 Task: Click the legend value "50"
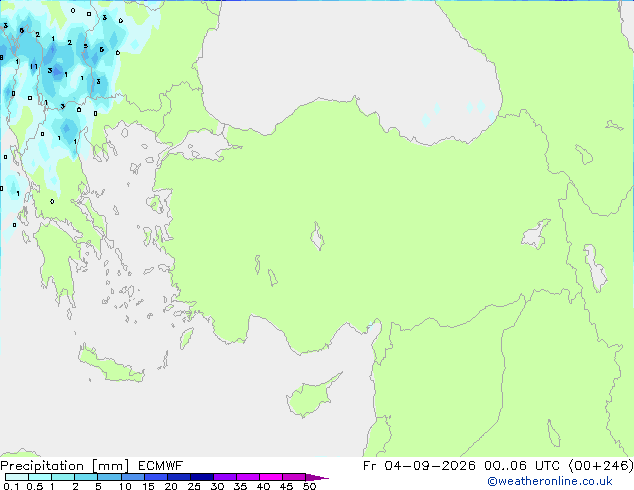309,486
